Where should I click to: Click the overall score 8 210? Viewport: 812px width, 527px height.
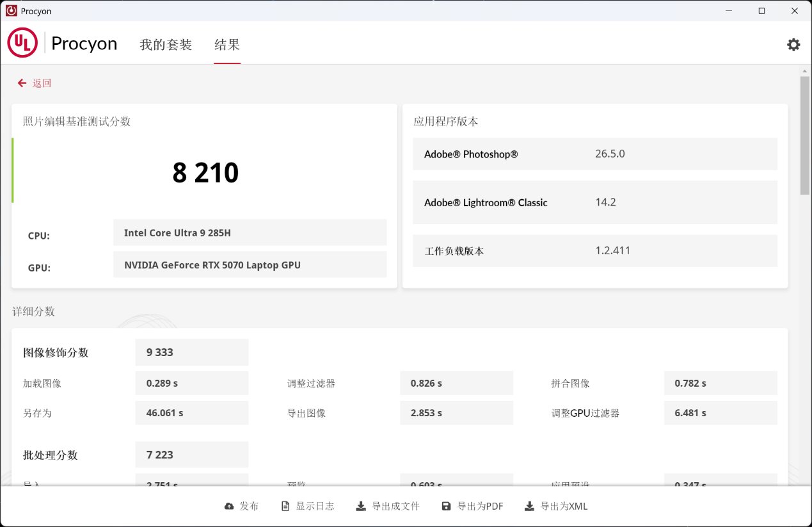coord(205,172)
